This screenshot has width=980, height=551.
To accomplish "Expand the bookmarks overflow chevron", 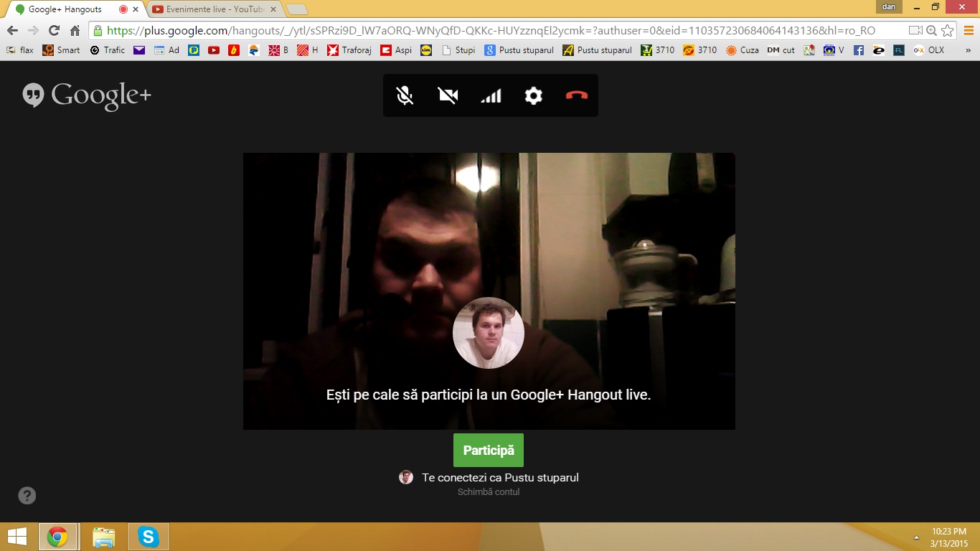I will [x=968, y=50].
